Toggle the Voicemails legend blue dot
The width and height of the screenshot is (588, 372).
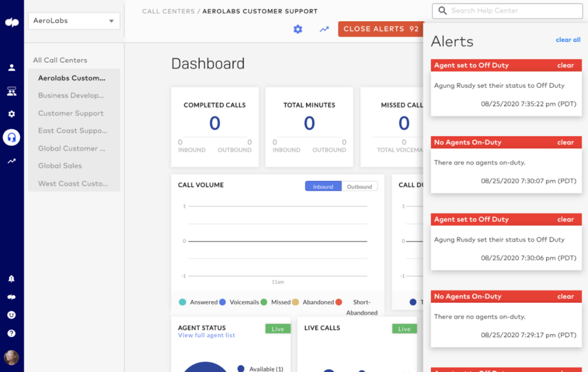[222, 302]
